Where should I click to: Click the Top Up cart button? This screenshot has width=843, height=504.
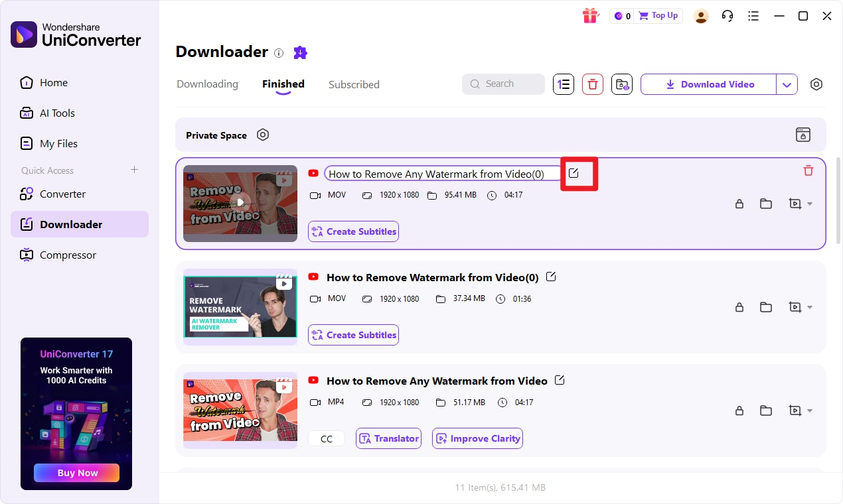click(658, 15)
